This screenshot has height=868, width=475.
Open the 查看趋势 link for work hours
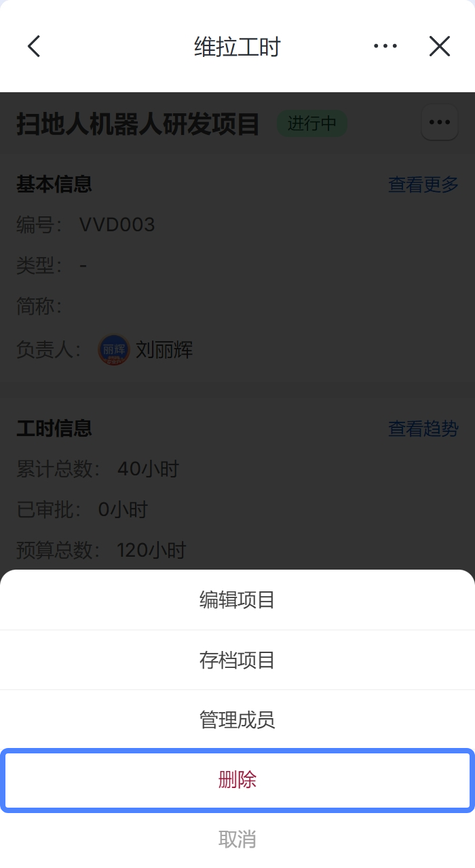click(x=423, y=429)
